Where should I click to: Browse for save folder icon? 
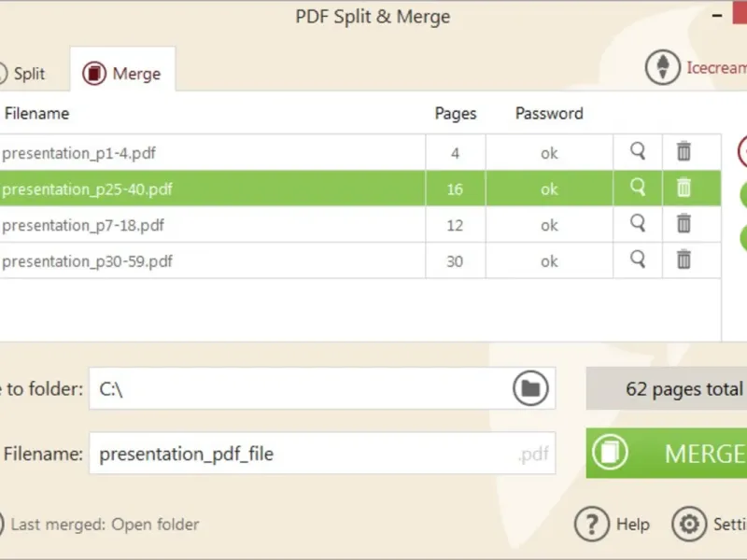click(530, 388)
